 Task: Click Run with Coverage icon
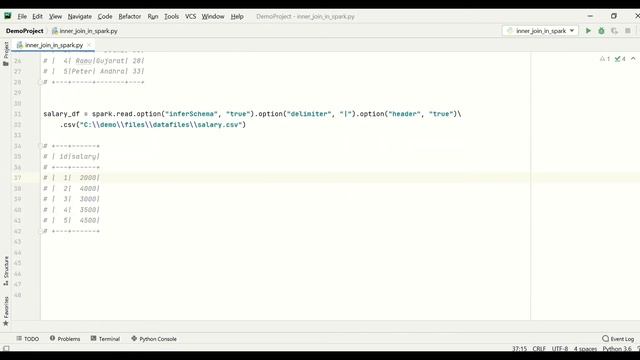(614, 31)
